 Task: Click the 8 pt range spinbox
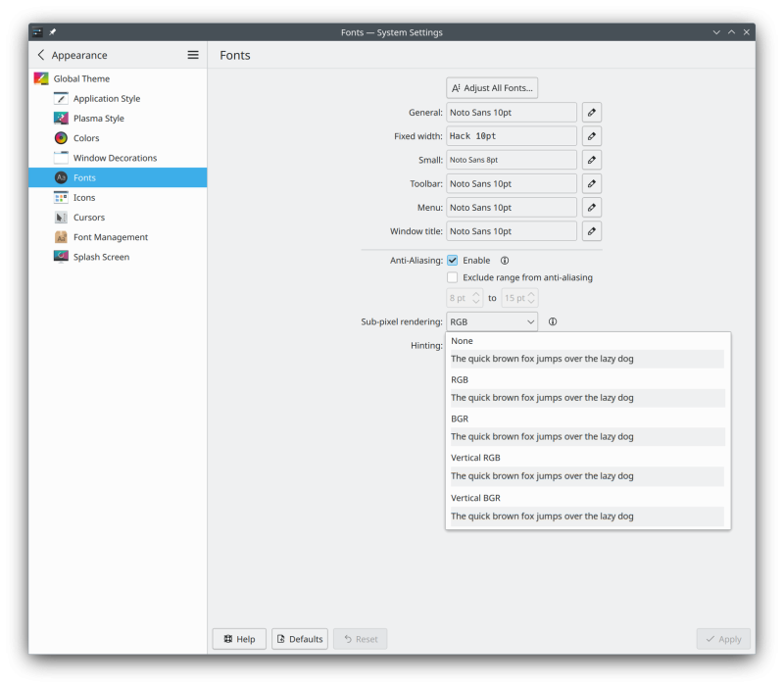point(465,298)
